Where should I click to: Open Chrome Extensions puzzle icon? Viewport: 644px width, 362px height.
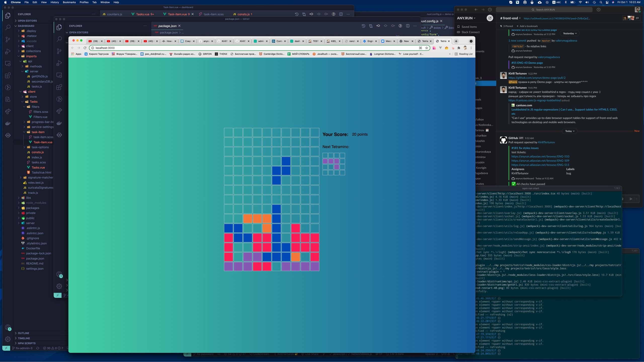(459, 48)
